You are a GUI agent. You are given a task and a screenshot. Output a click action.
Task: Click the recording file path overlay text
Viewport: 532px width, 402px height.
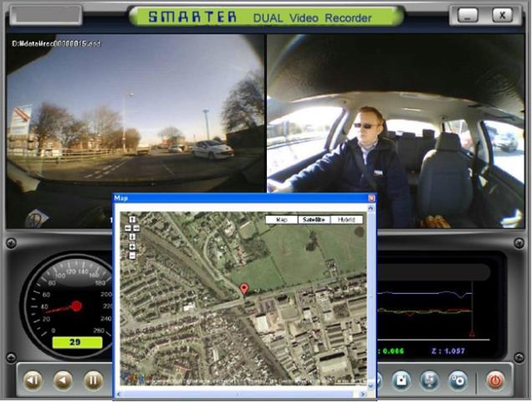pos(56,44)
